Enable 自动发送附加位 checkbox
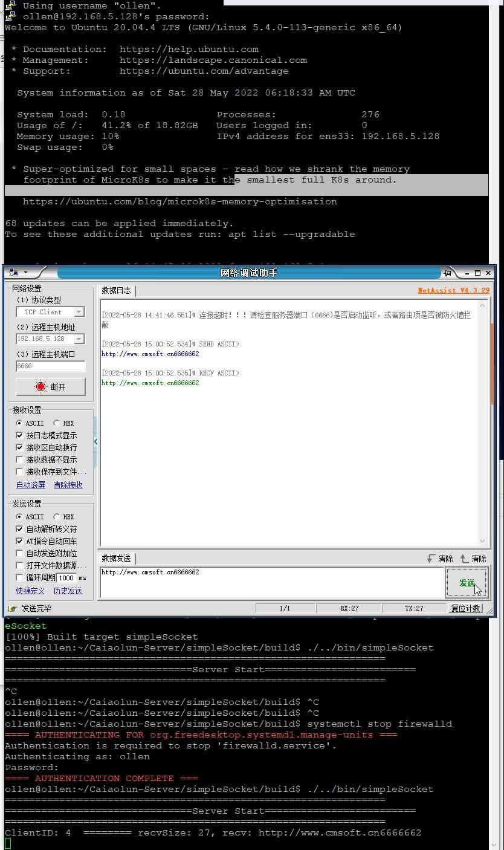The height and width of the screenshot is (850, 504). point(19,553)
